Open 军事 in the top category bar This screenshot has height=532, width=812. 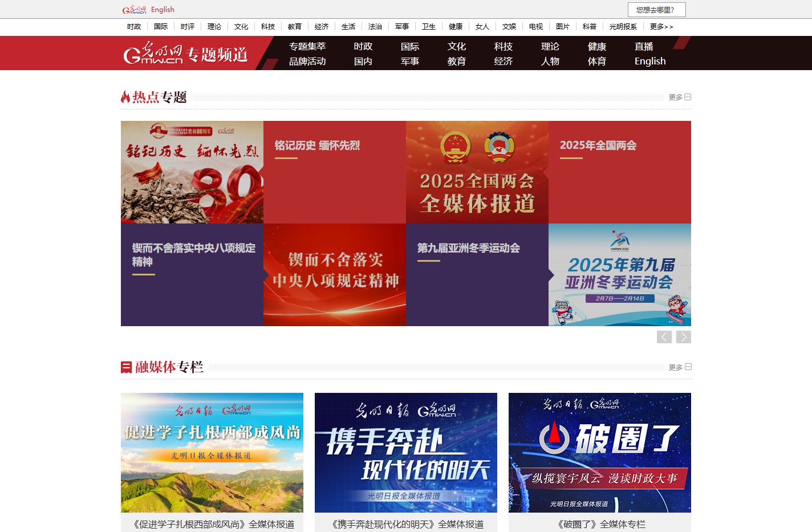coord(402,27)
